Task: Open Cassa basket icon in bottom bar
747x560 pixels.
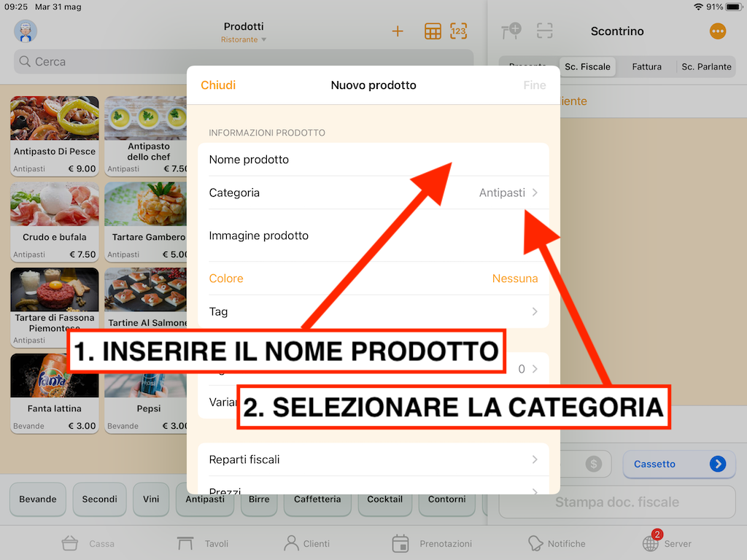Action: (x=69, y=543)
